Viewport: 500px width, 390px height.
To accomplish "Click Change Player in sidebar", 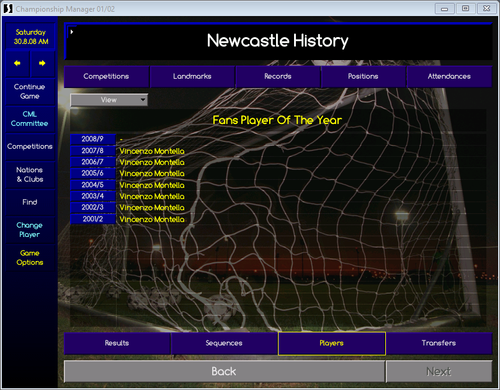I will point(30,230).
